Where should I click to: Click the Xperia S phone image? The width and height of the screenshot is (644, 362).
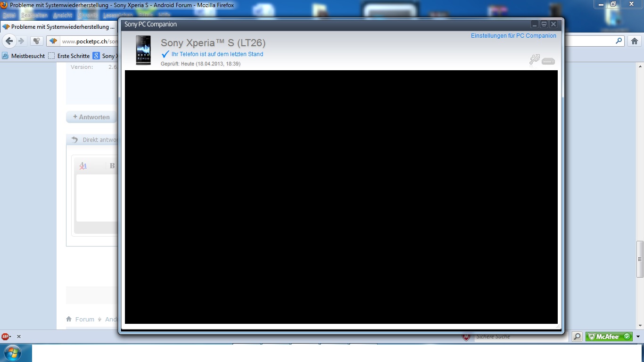pyautogui.click(x=143, y=50)
